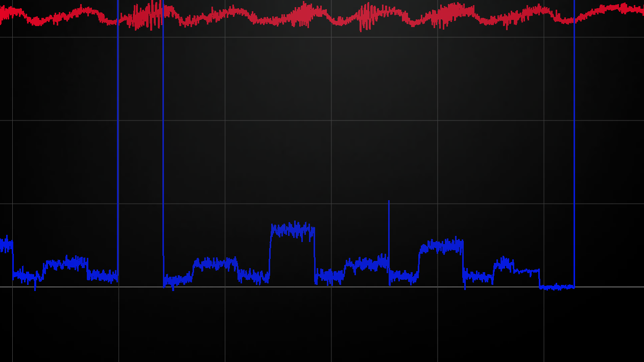The image size is (644, 362).
Task: Select the blue step just right of the second tall spike
Action: point(177,280)
